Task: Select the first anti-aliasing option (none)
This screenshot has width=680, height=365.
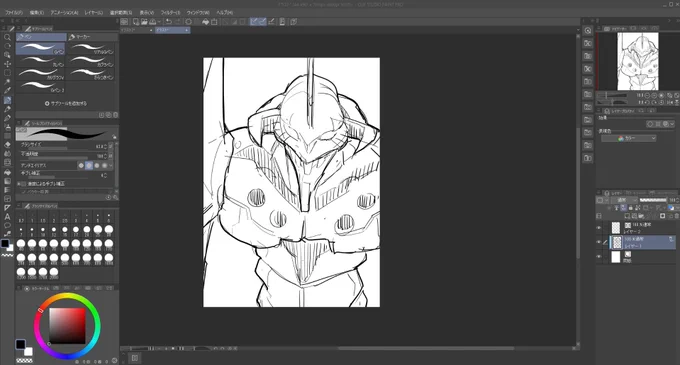Action: coord(81,165)
